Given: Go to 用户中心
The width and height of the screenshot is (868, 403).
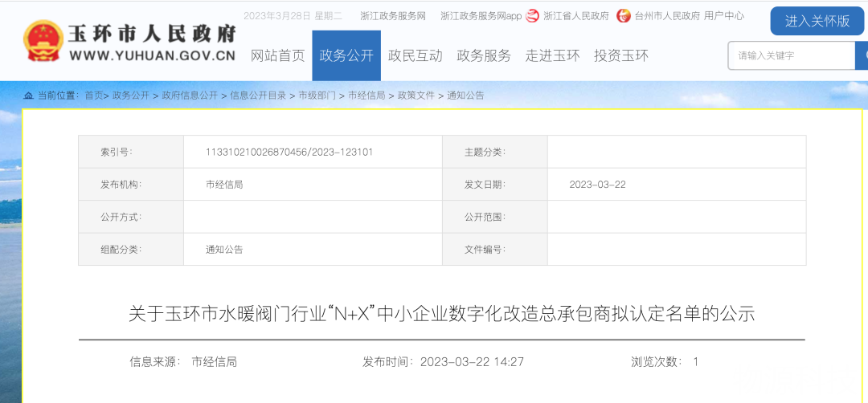Looking at the screenshot, I should (723, 16).
